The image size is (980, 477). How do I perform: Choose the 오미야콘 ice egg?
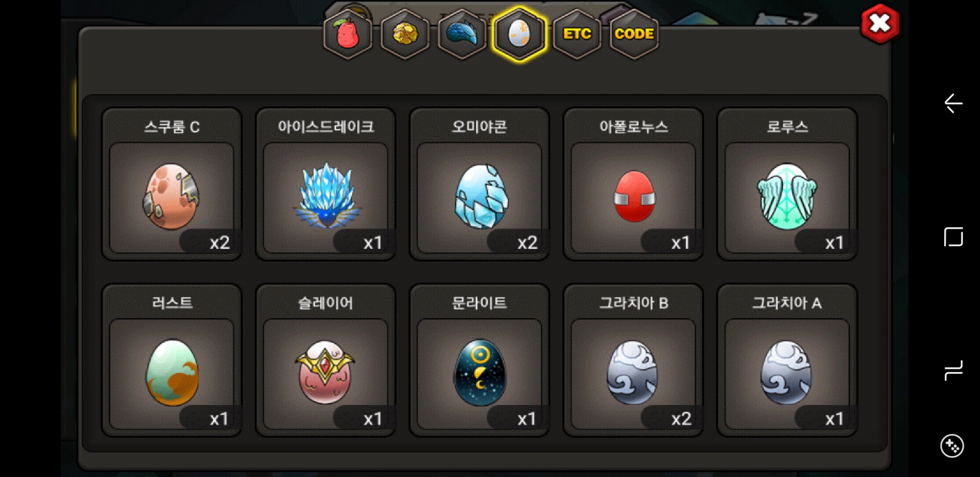480,184
